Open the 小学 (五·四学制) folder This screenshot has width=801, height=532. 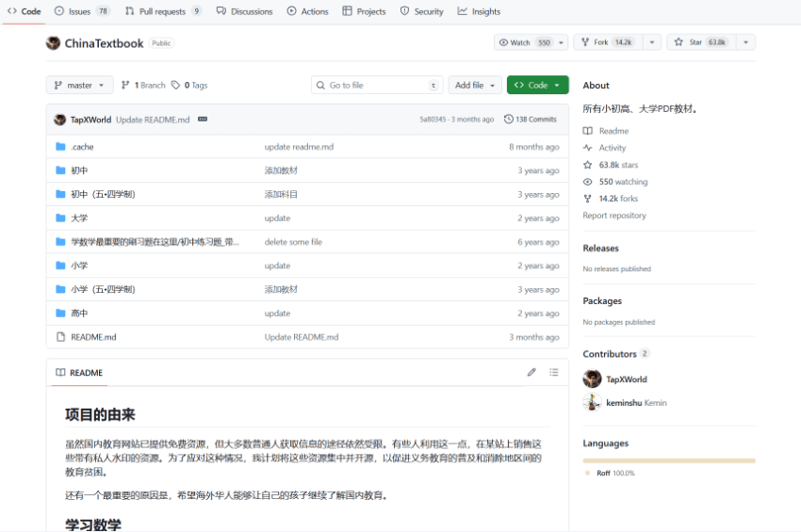pyautogui.click(x=103, y=289)
